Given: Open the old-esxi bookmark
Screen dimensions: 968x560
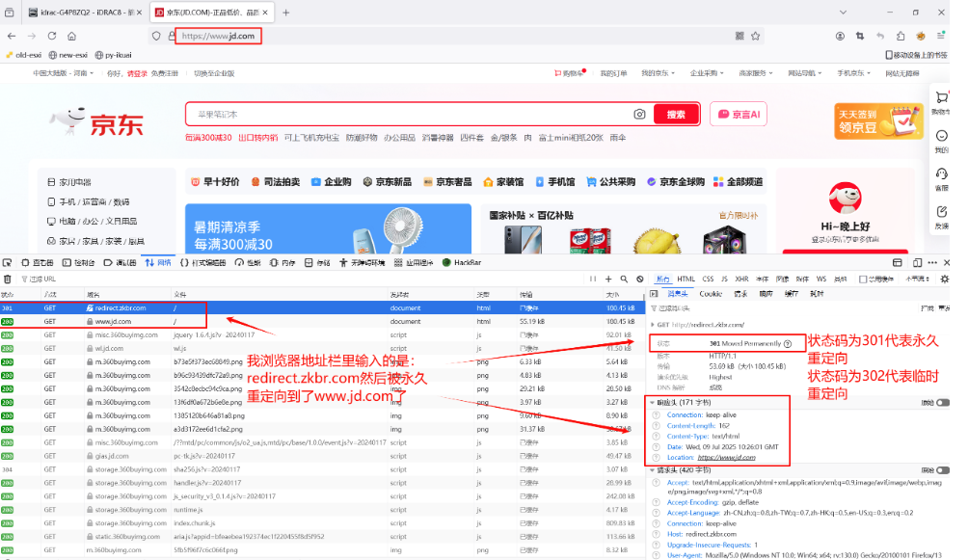Looking at the screenshot, I should (23, 55).
